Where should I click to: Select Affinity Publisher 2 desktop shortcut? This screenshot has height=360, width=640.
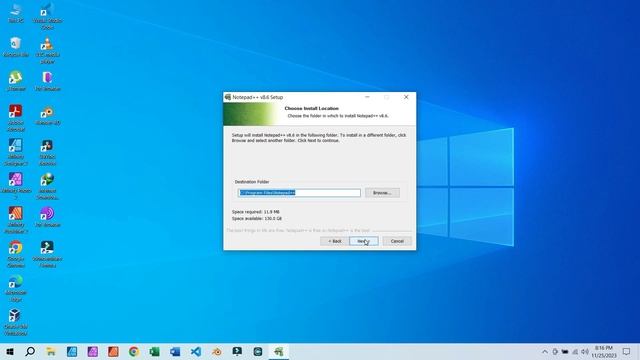tap(16, 220)
